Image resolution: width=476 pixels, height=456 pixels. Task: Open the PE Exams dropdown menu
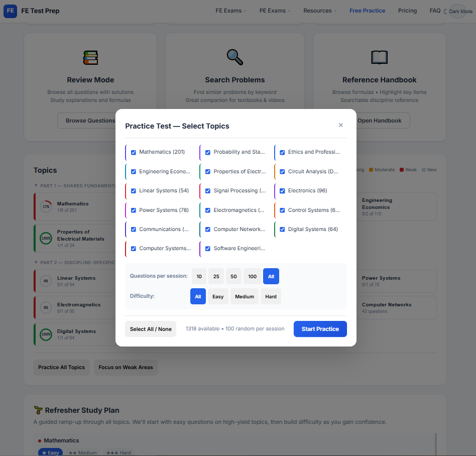tap(275, 11)
